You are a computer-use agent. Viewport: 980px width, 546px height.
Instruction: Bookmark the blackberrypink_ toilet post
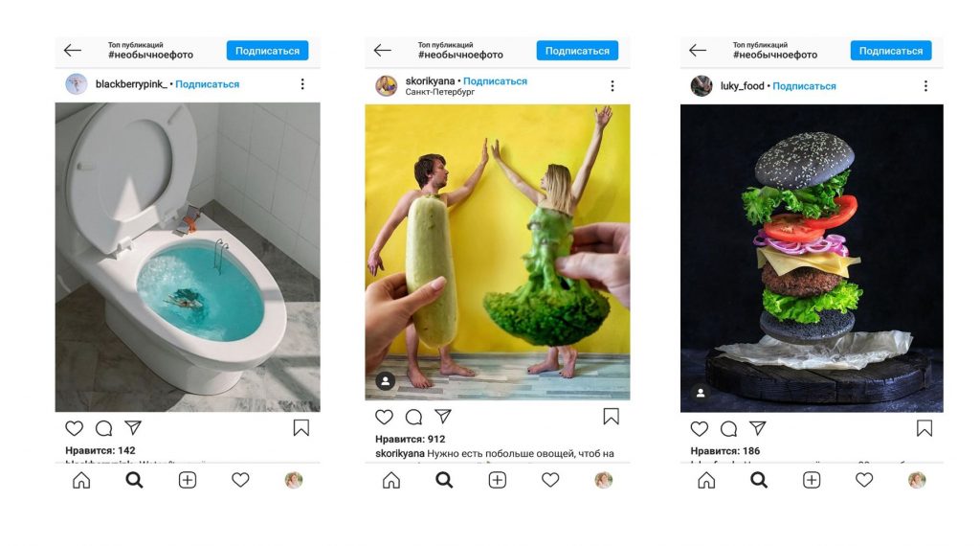(x=301, y=428)
